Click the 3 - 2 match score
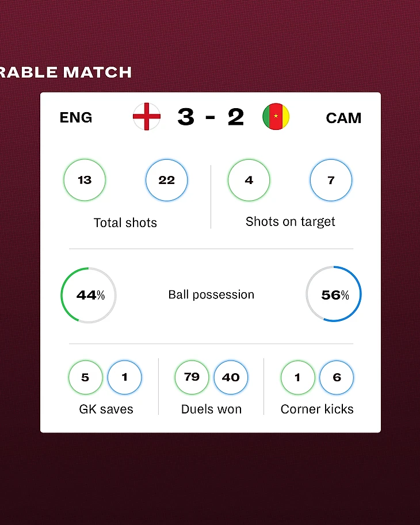 coord(211,117)
